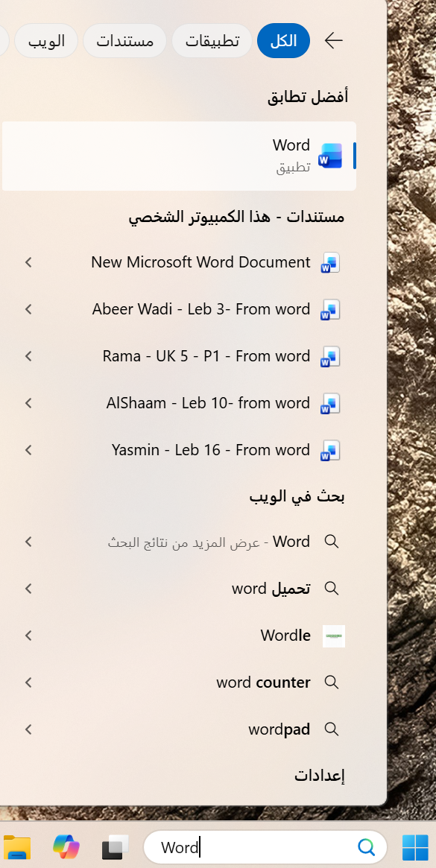
Task: Open File Explorer from the taskbar
Action: point(17,847)
